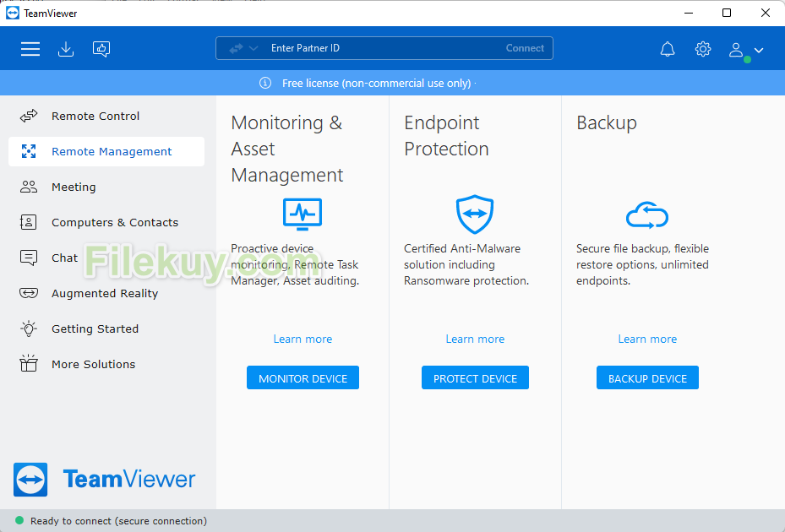Screen dimensions: 785x532
Task: Expand the connection mode dropdown arrow
Action: coord(253,48)
